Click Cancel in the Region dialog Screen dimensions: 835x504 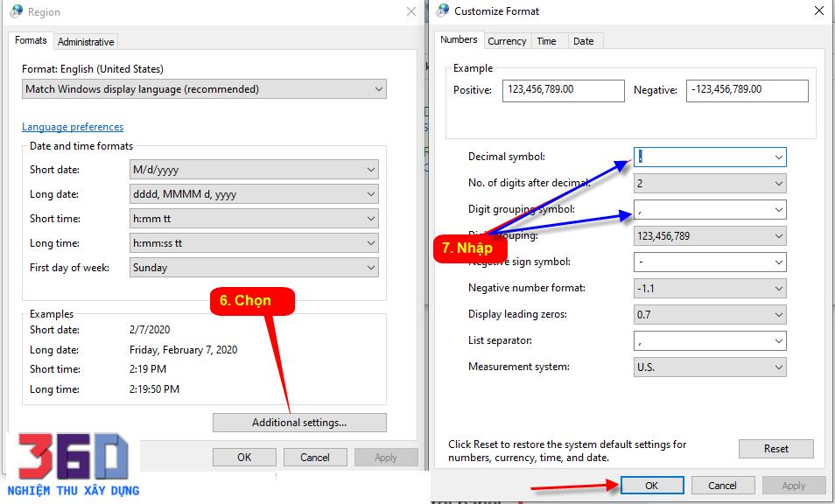[315, 457]
